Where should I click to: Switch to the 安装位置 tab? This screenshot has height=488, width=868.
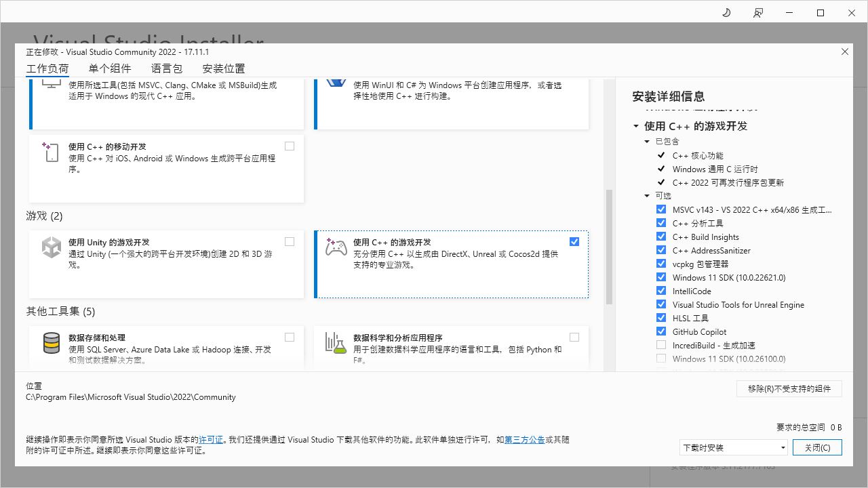click(x=224, y=68)
